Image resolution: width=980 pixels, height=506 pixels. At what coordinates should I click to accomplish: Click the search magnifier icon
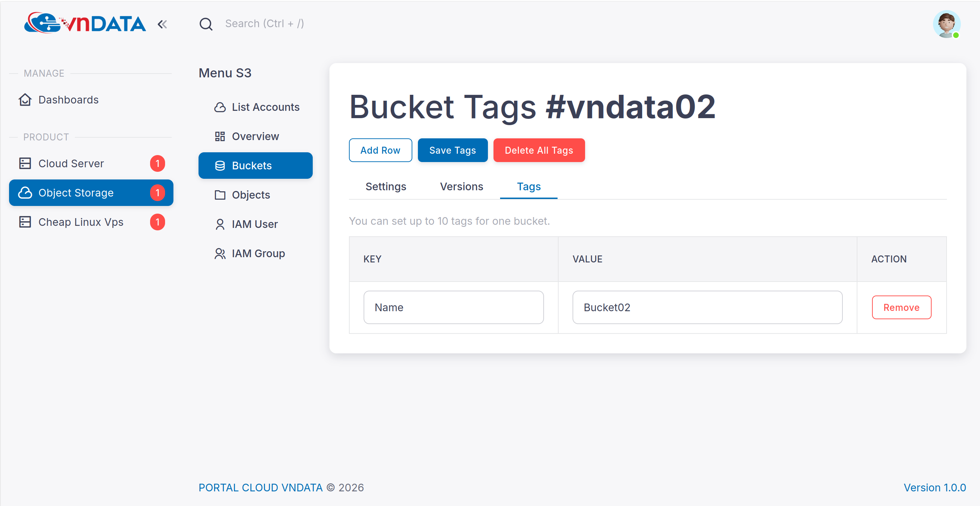tap(206, 24)
